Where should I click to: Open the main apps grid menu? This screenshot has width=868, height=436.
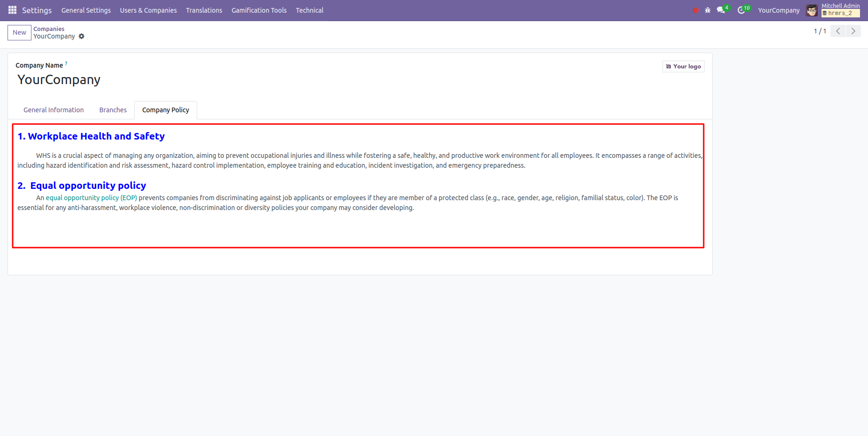[12, 10]
